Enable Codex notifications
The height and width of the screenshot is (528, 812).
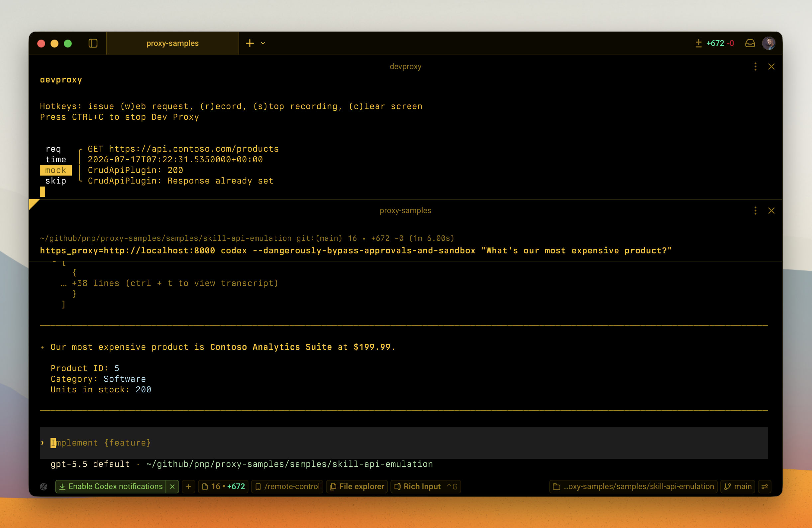pyautogui.click(x=111, y=486)
